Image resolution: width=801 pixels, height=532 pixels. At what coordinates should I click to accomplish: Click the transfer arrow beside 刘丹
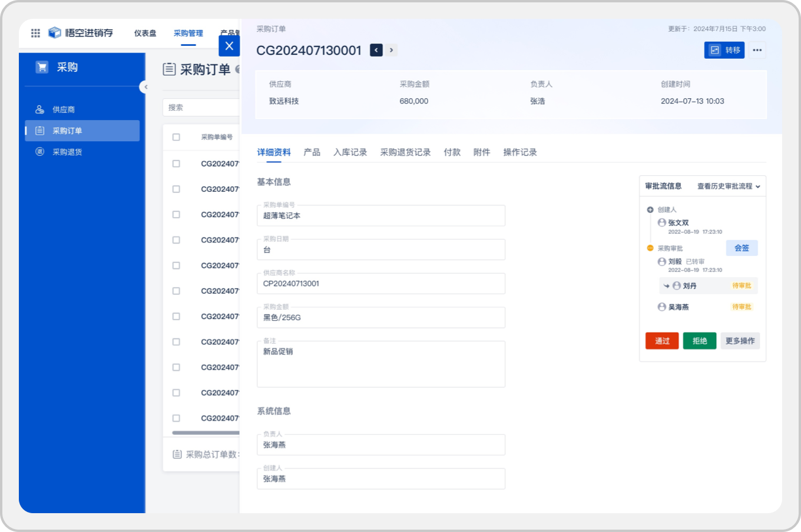tap(667, 286)
